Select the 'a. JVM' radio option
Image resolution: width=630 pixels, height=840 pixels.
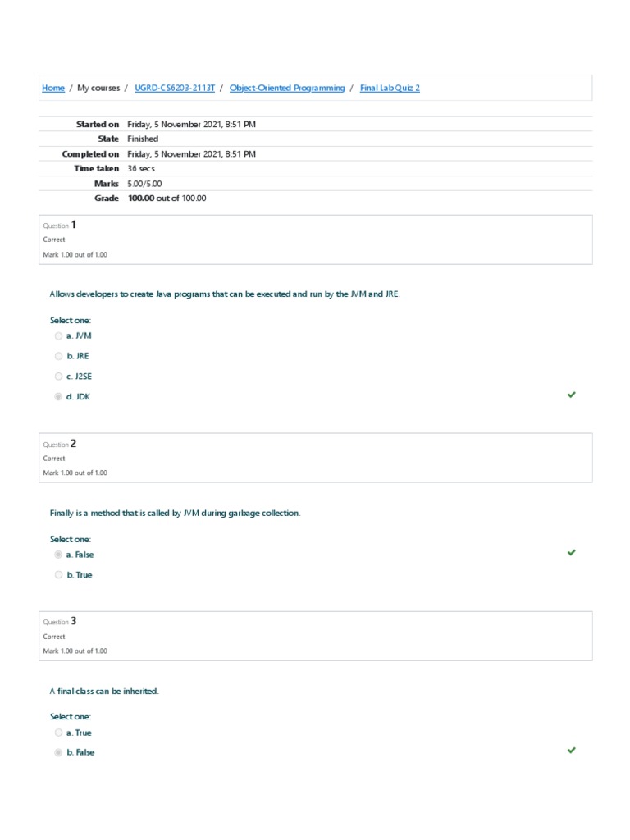point(58,336)
